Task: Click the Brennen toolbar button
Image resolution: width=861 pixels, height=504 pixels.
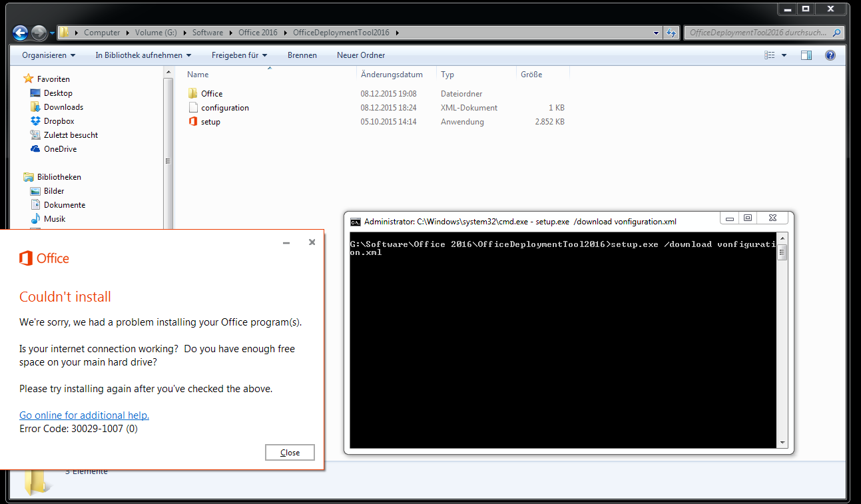Action: [302, 55]
